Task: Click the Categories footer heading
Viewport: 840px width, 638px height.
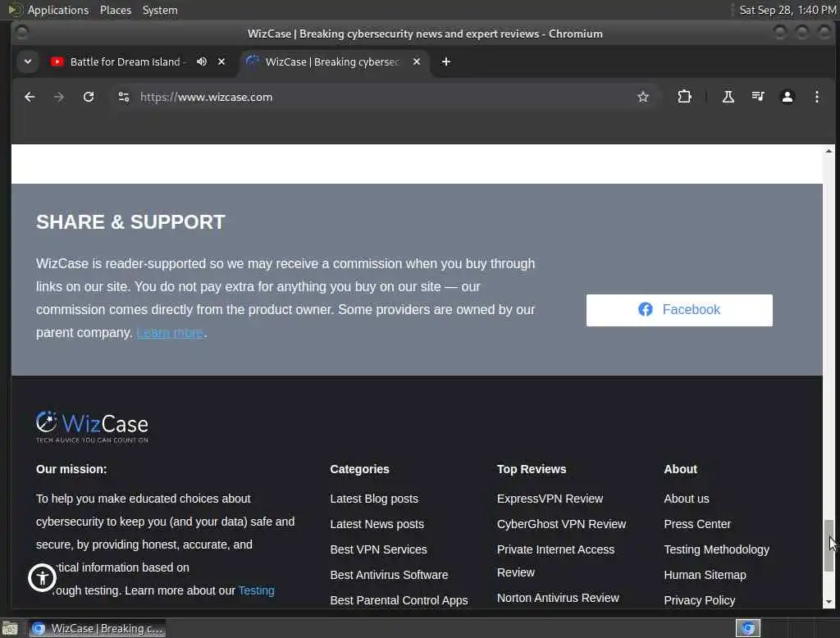Action: point(359,469)
